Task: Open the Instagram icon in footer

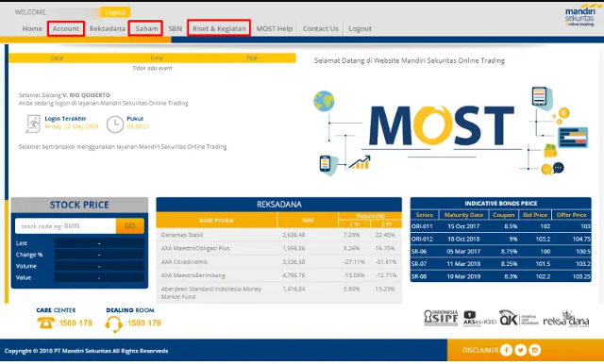Action: [x=535, y=350]
